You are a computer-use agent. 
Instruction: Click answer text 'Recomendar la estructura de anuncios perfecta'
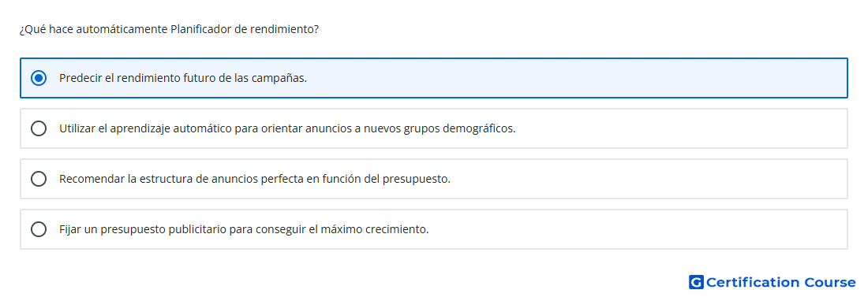click(x=255, y=179)
